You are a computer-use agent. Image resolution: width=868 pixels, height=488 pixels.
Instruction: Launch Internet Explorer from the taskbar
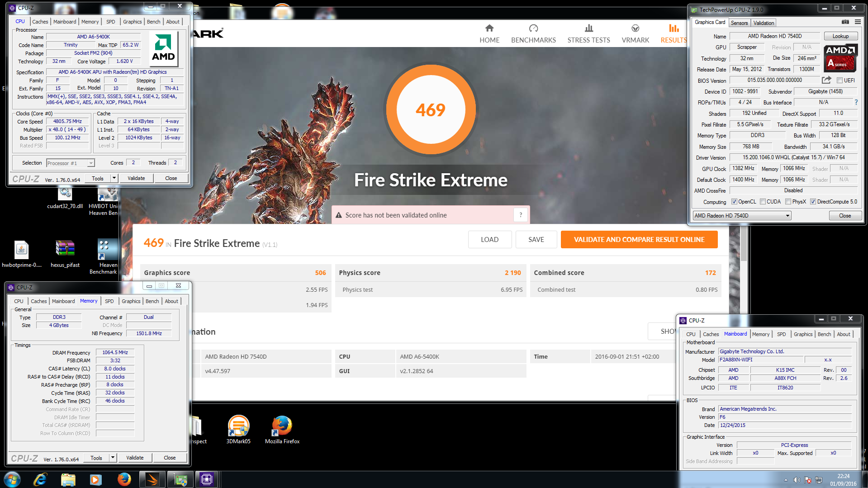(x=40, y=479)
